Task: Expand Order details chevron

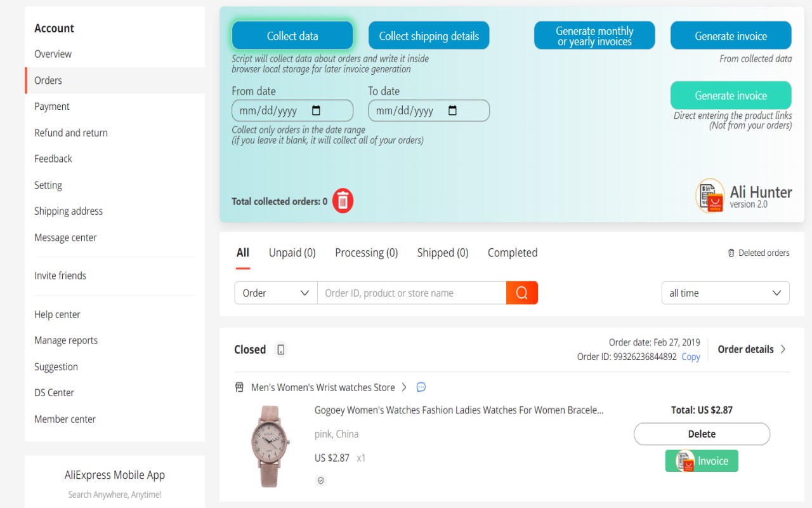Action: coord(783,349)
